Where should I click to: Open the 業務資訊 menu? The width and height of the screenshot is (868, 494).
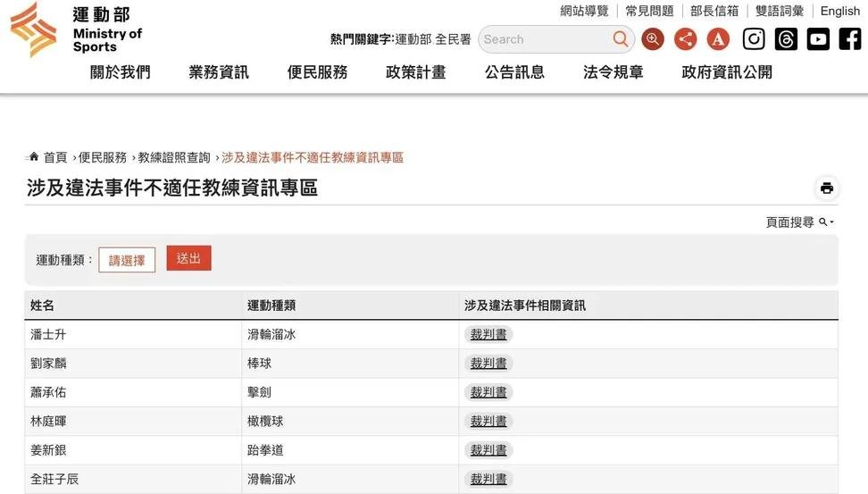point(219,72)
